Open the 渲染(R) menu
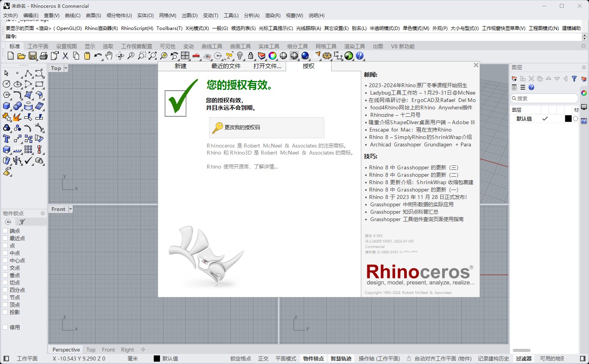This screenshot has width=589, height=364. [x=273, y=15]
